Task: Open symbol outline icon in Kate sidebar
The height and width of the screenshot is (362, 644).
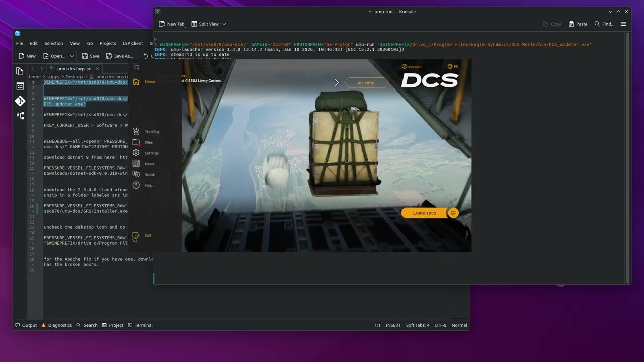Action: [x=20, y=116]
